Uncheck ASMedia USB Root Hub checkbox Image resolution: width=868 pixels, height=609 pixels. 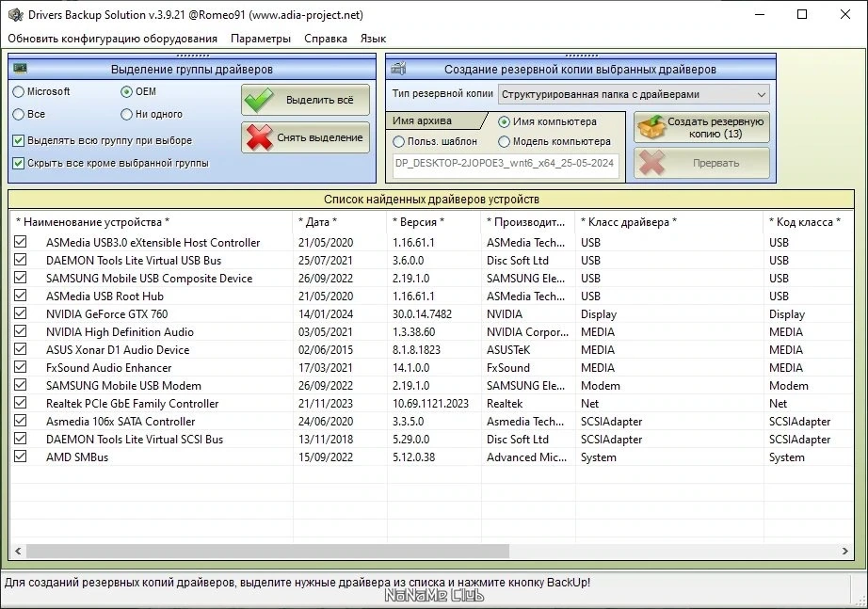21,296
